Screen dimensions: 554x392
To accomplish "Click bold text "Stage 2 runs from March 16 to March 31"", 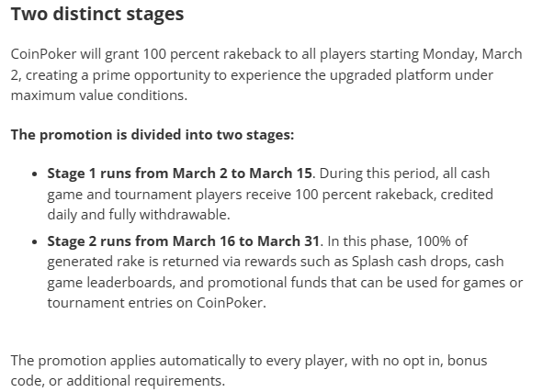I will [x=184, y=241].
